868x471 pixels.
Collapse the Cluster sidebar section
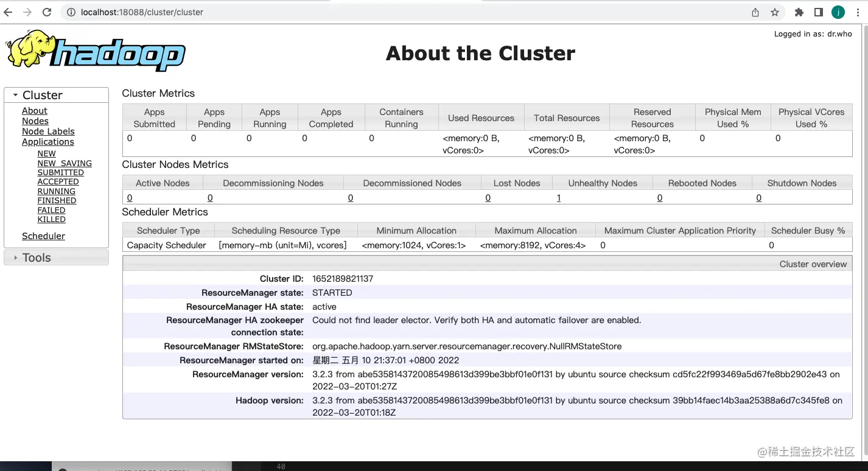click(56, 95)
